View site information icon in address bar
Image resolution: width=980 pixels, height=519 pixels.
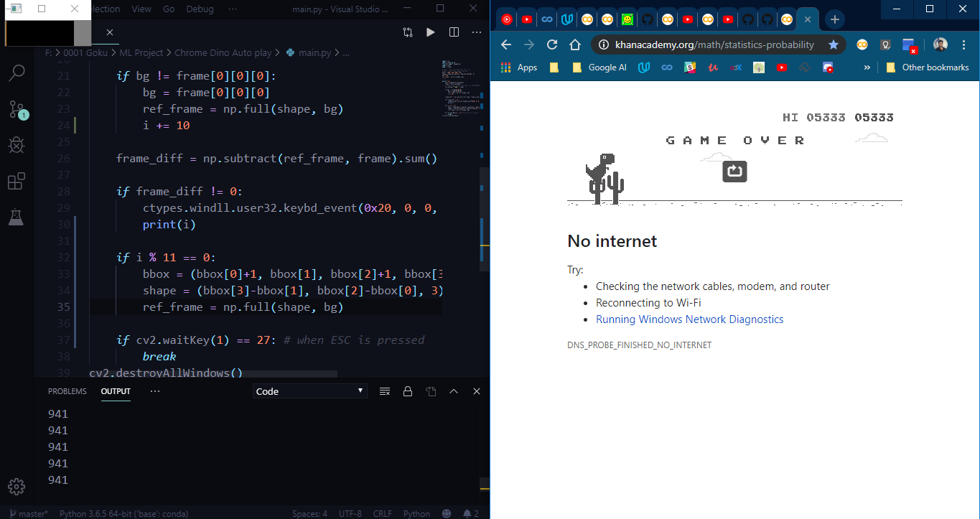click(603, 45)
